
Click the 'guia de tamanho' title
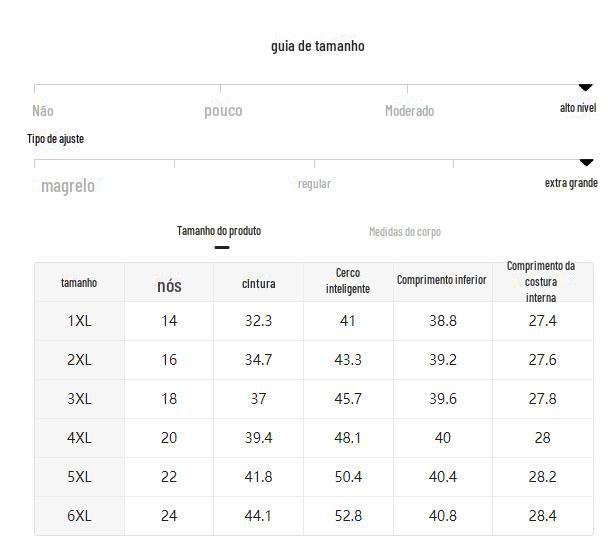(317, 46)
